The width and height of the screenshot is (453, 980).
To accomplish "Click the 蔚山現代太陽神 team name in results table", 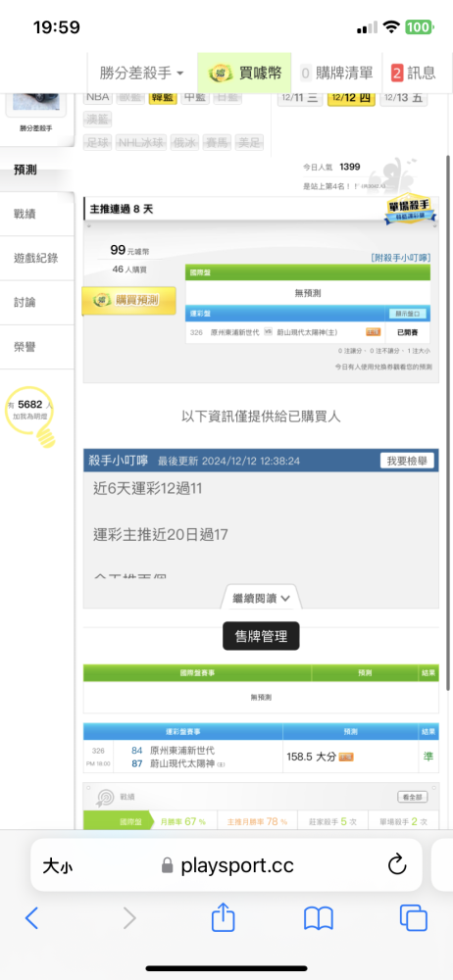I will tap(182, 763).
